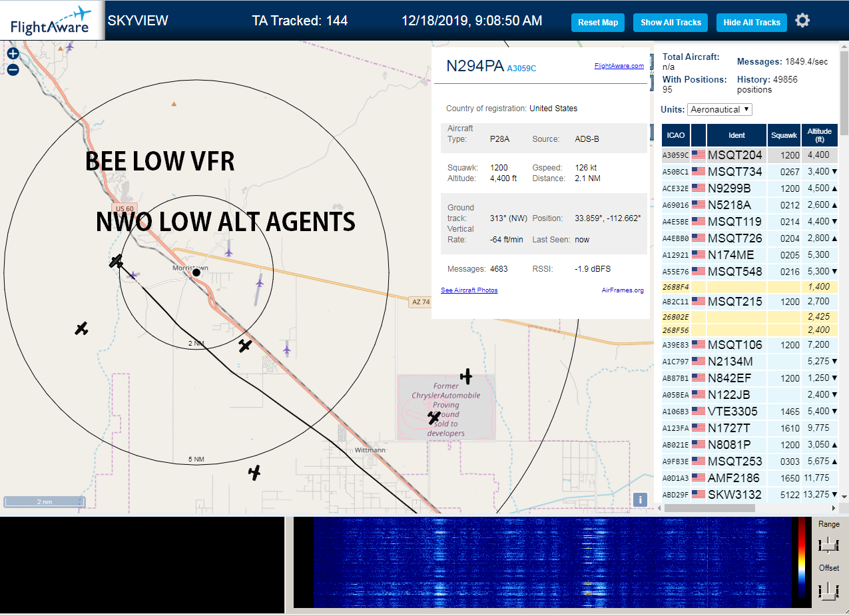Open the AirFrames.org link
This screenshot has width=849, height=616.
(x=623, y=290)
